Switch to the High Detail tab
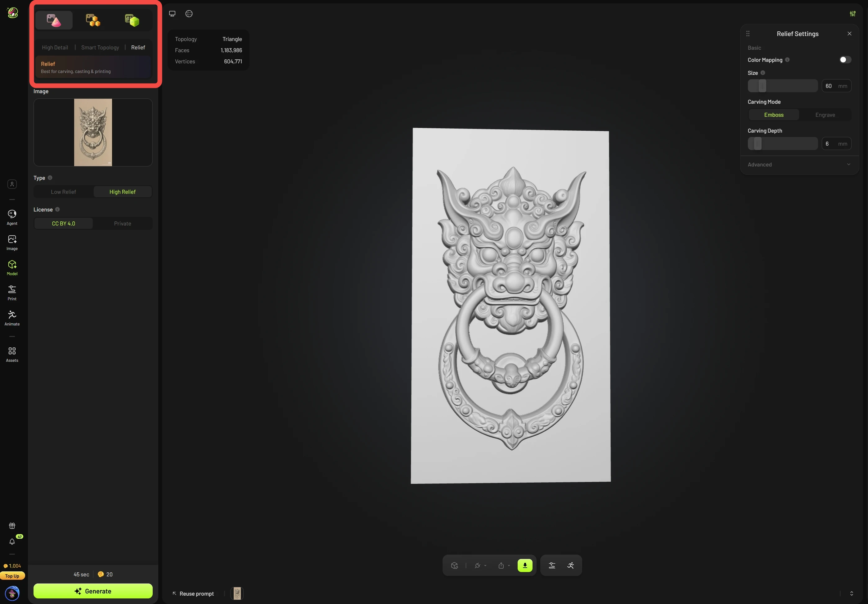868x604 pixels. 55,48
